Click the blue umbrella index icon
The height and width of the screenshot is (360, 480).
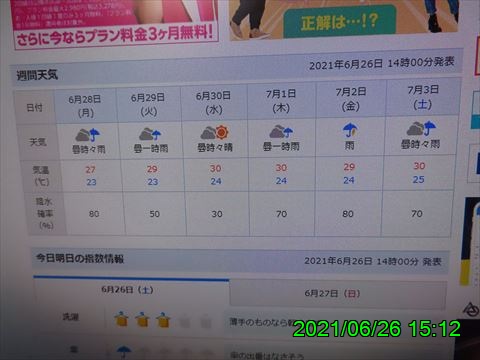click(124, 352)
